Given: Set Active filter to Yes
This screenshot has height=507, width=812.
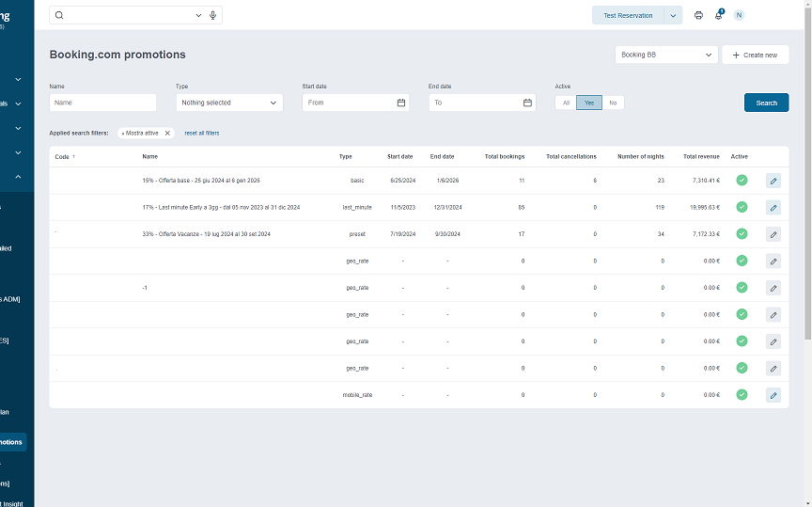Looking at the screenshot, I should (589, 103).
